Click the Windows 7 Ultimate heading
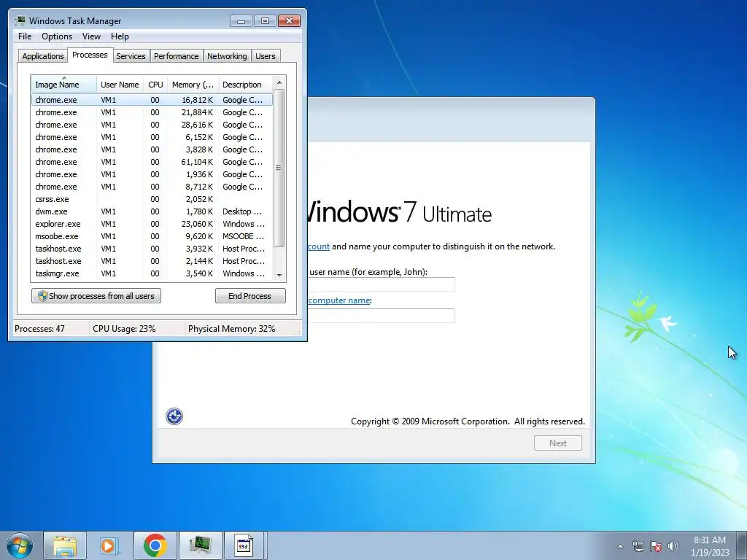Viewport: 747px width, 560px height. click(x=399, y=212)
